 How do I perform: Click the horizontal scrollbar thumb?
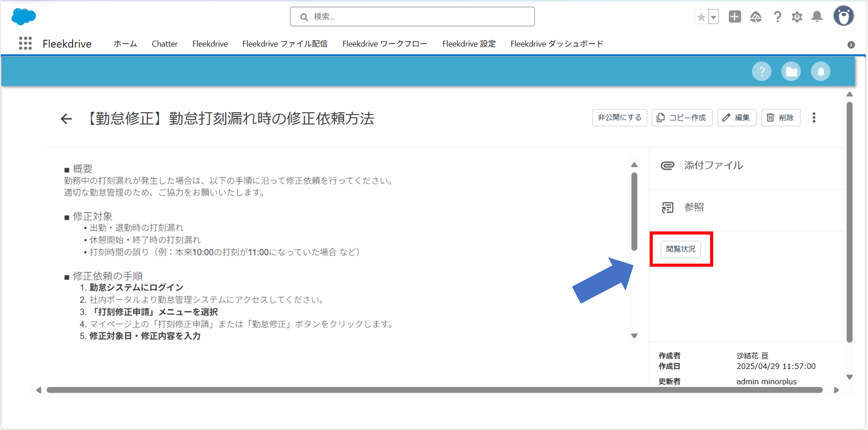pyautogui.click(x=434, y=390)
